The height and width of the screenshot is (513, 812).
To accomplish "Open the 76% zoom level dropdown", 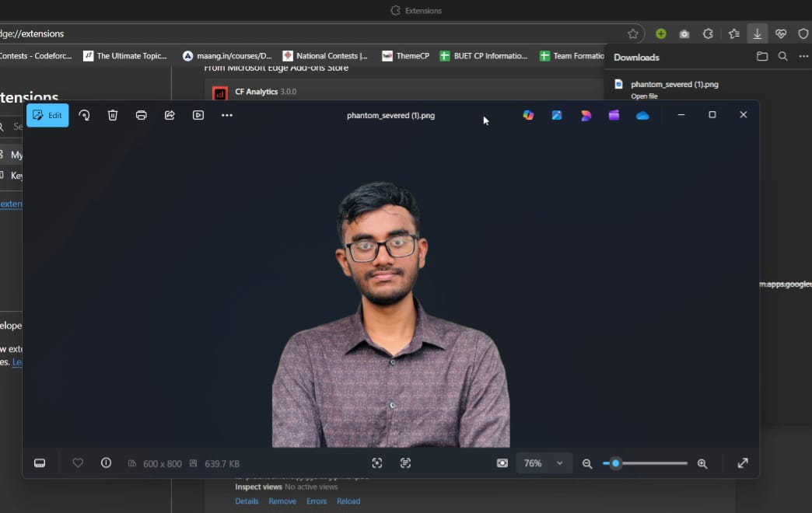I will [x=544, y=462].
